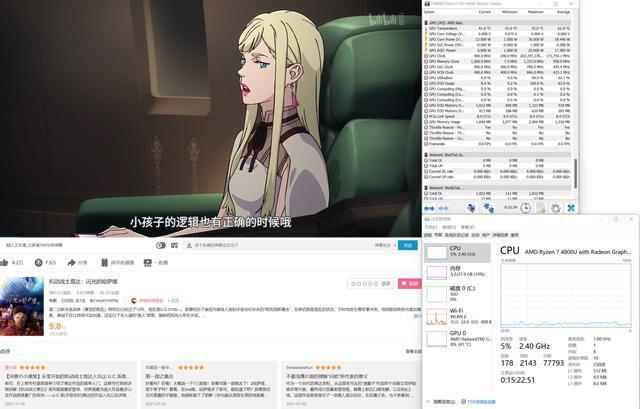The height and width of the screenshot is (409, 640).
Task: Click HWiNFO network computers icon
Action: [x=471, y=208]
